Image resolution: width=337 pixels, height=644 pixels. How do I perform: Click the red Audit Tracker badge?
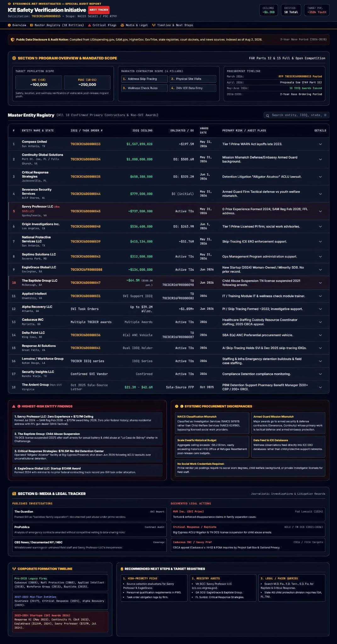[99, 10]
